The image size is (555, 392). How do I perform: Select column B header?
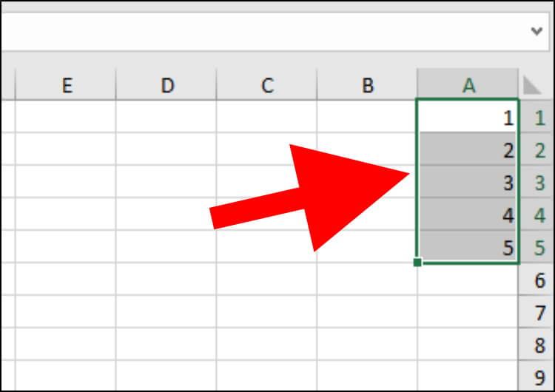tap(367, 84)
